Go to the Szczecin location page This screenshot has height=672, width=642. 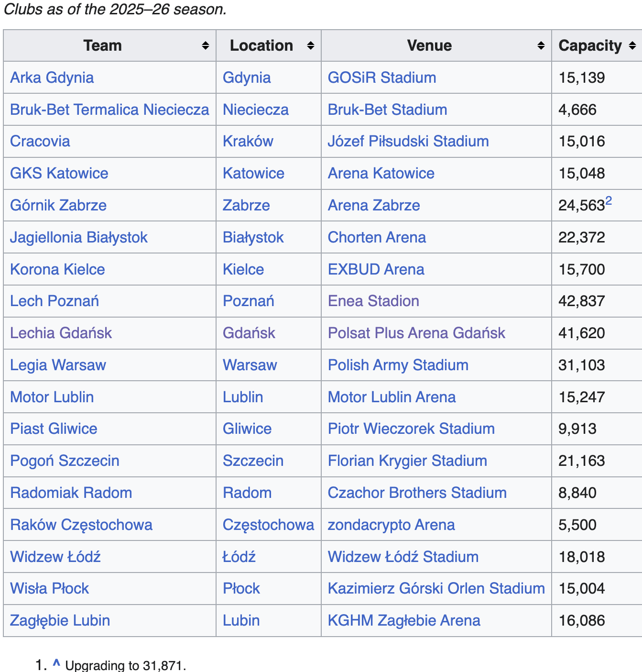(253, 461)
